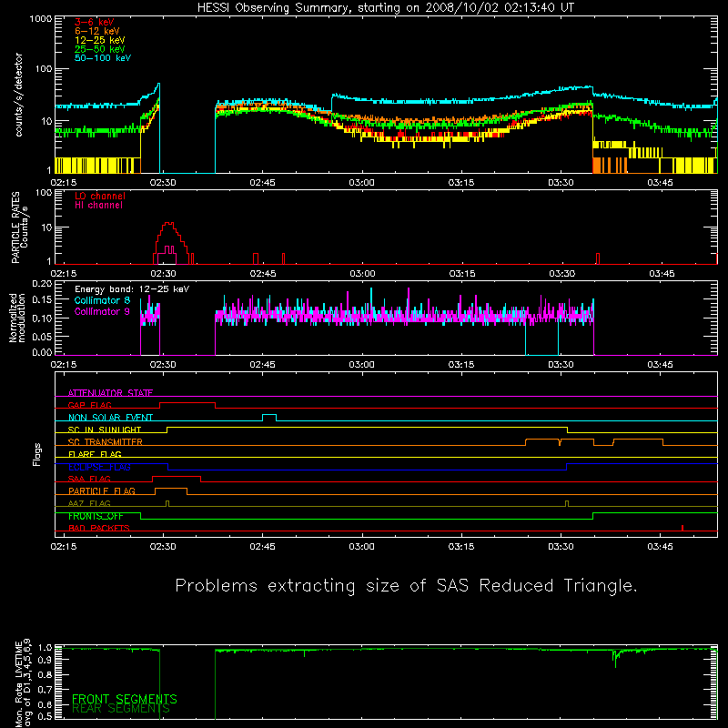The width and height of the screenshot is (728, 728).
Task: Click the ATTENUATOR STATE flag label
Action: 110,393
